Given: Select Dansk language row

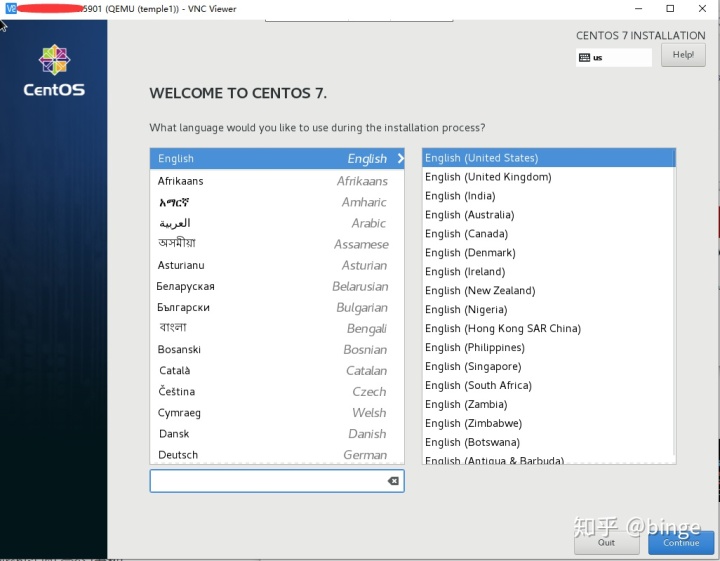Looking at the screenshot, I should point(277,434).
